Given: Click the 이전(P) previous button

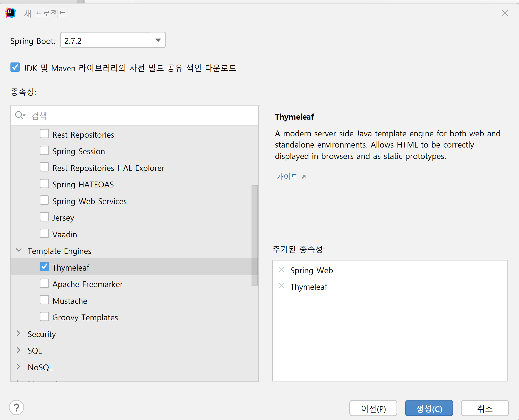Looking at the screenshot, I should (x=373, y=408).
